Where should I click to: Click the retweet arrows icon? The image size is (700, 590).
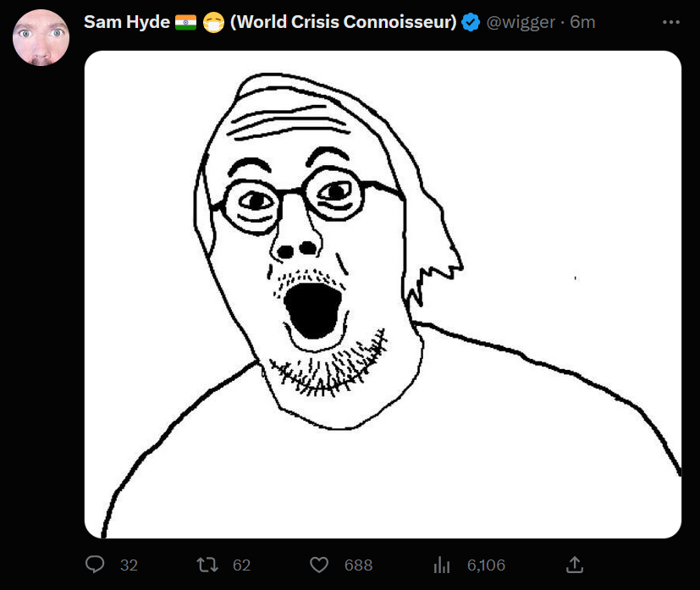pyautogui.click(x=207, y=565)
